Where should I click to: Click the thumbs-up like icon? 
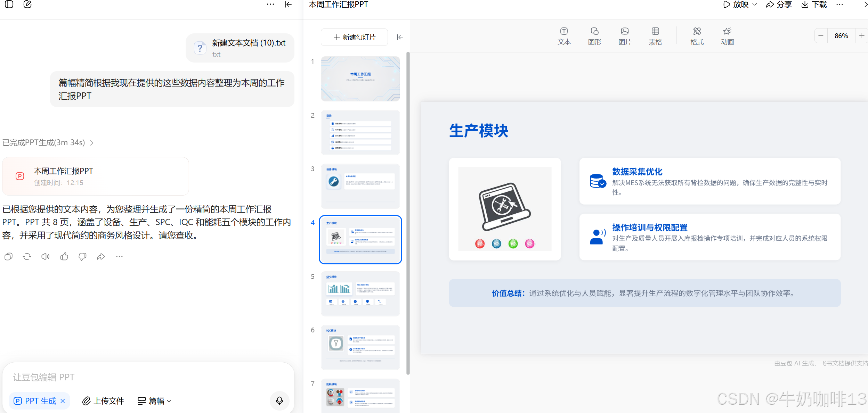[64, 257]
